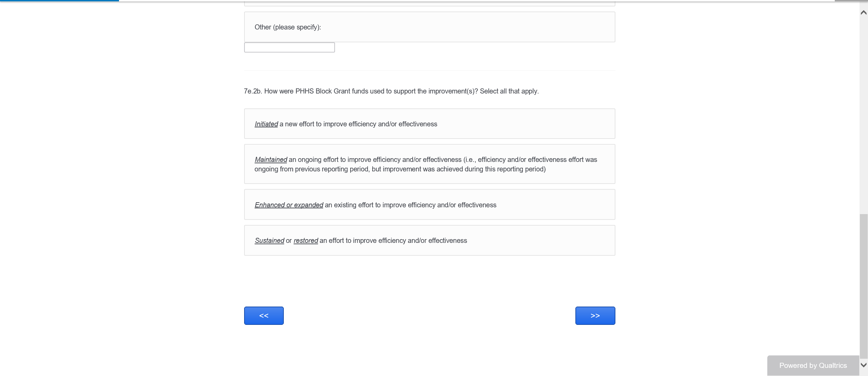Click the Other specify text input box

[x=289, y=47]
